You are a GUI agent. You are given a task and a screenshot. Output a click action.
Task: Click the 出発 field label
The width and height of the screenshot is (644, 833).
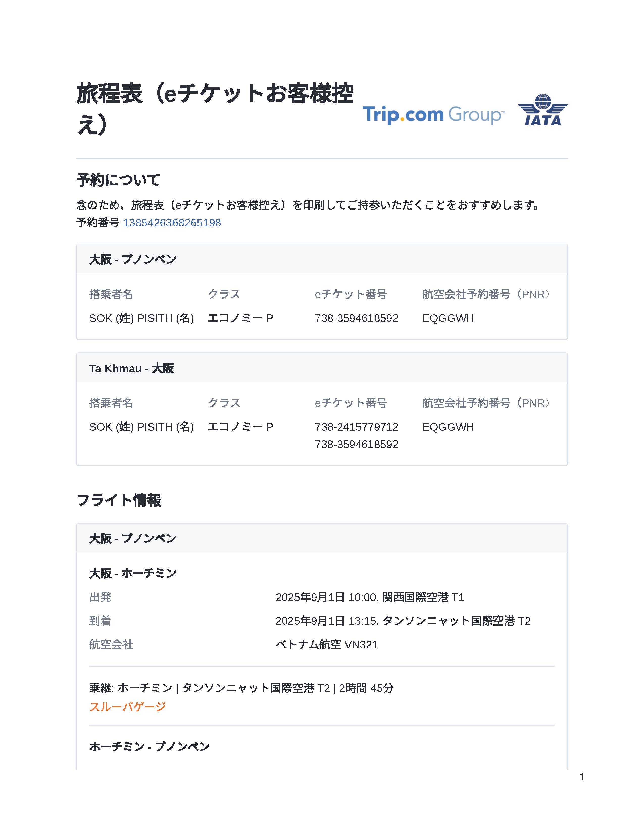click(x=100, y=597)
